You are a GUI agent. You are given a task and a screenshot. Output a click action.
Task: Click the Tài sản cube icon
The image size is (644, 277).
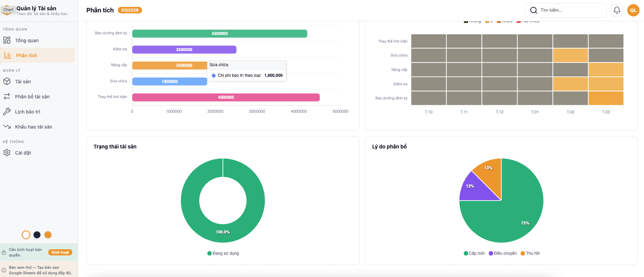tap(7, 82)
